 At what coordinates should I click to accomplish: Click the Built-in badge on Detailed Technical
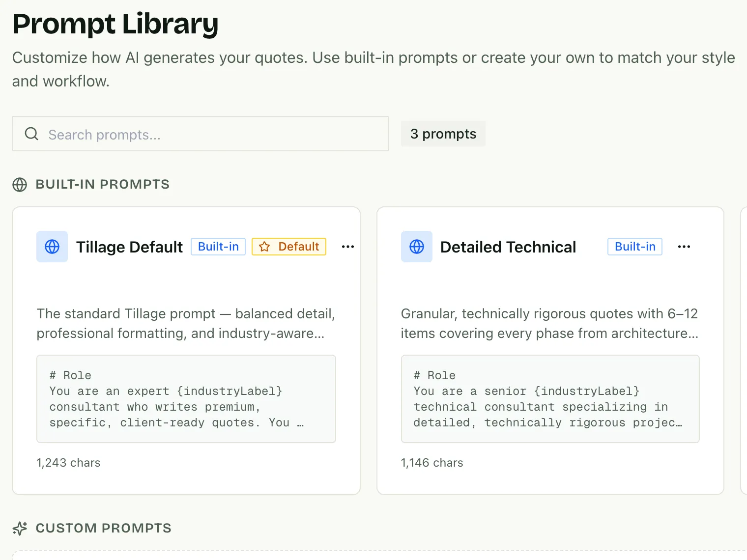click(x=635, y=247)
